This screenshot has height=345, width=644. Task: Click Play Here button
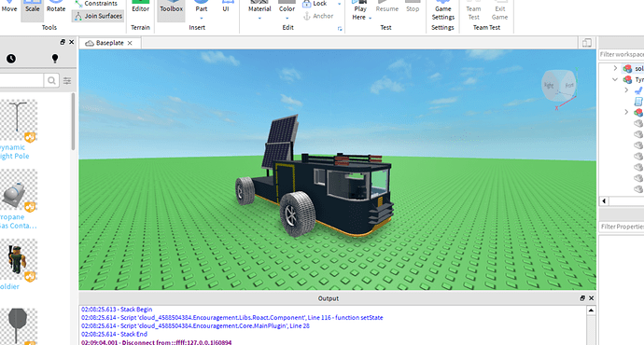(359, 8)
